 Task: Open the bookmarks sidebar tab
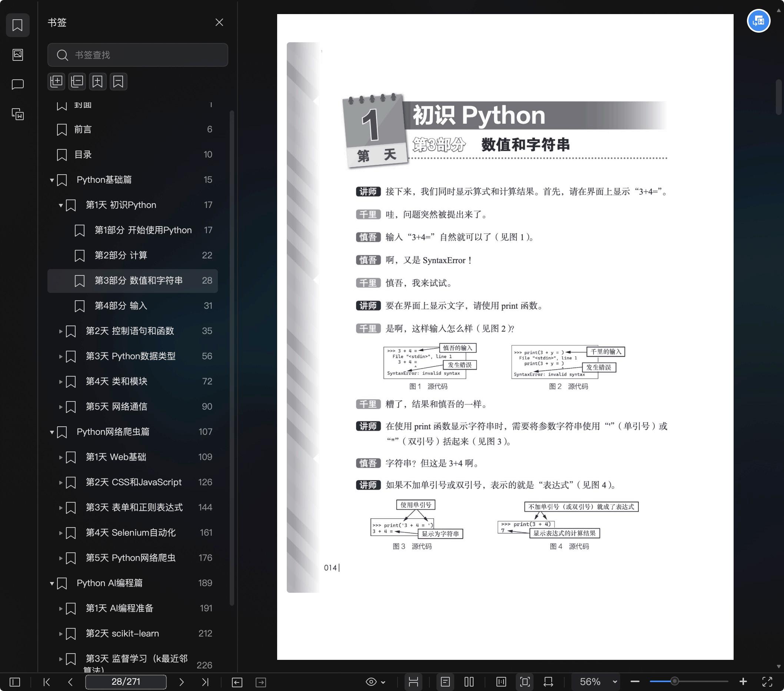click(x=18, y=25)
